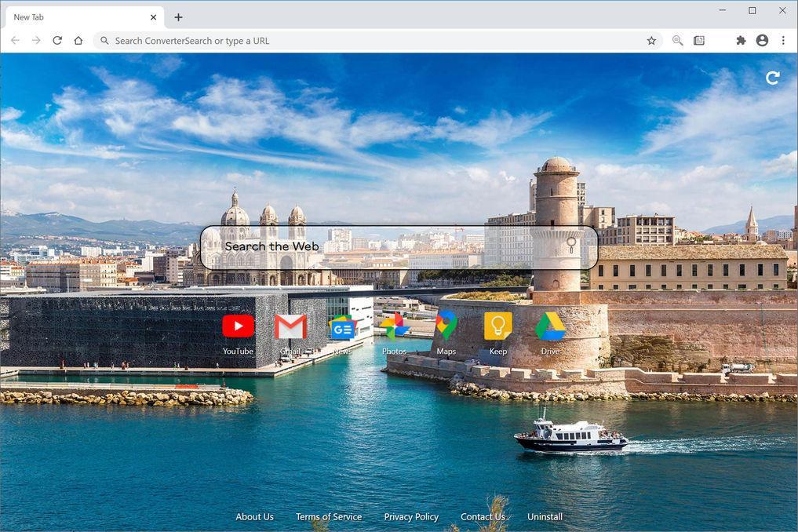Viewport: 798px width, 532px height.
Task: Open the Google Maps shortcut icon
Action: [446, 325]
